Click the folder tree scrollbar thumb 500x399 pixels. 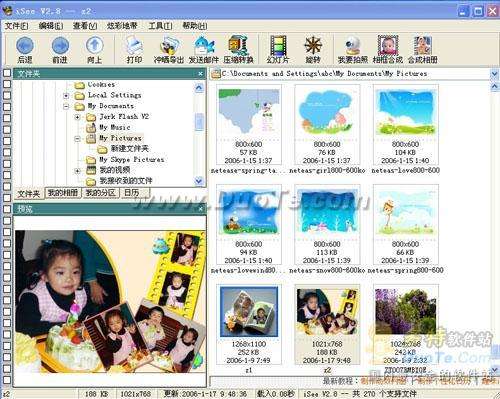(x=199, y=121)
